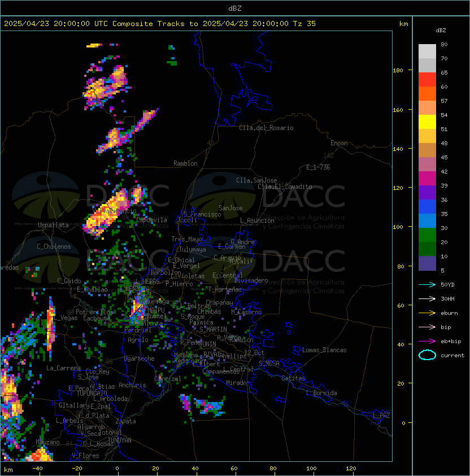Click the V_Flores place label

[85, 456]
